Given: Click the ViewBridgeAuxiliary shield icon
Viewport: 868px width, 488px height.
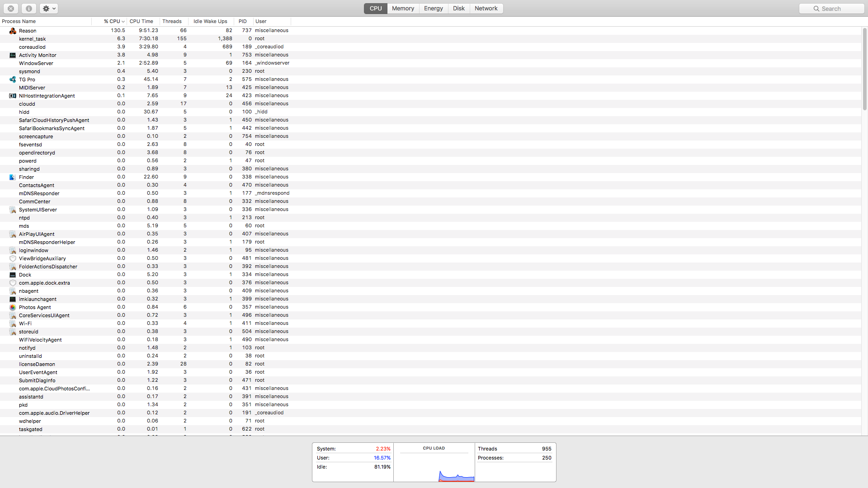Looking at the screenshot, I should (13, 258).
